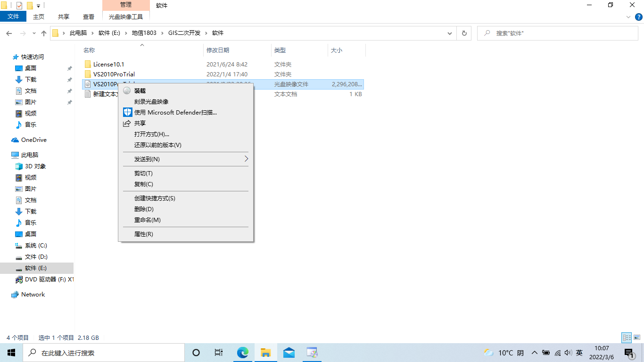
Task: Refresh the 软件 folder view
Action: [464, 33]
